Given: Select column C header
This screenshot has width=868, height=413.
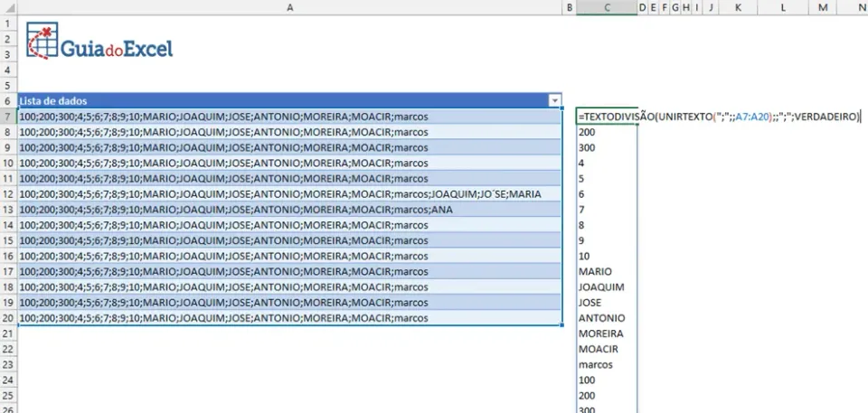Looking at the screenshot, I should click(x=607, y=7).
